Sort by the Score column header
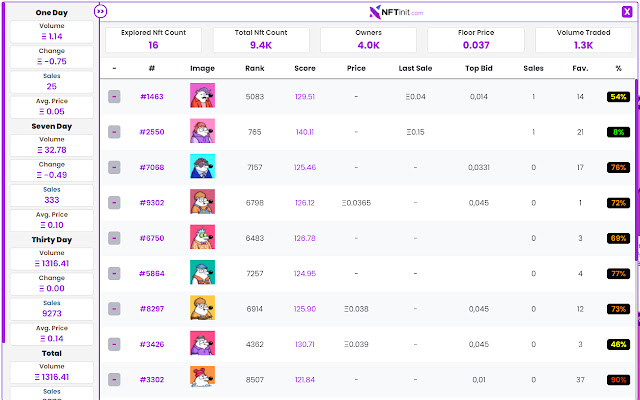Viewport: 640px width, 400px height. click(x=305, y=68)
